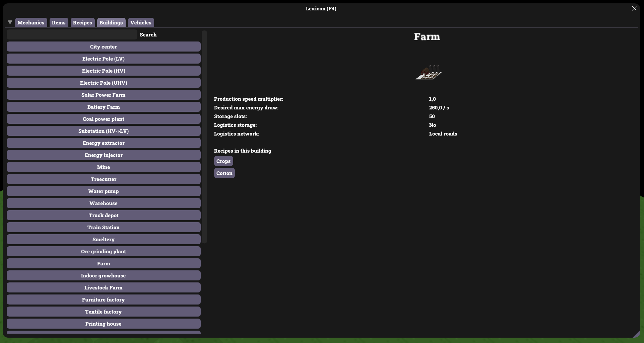Close the Lexicon window
The width and height of the screenshot is (644, 343).
[x=634, y=9]
